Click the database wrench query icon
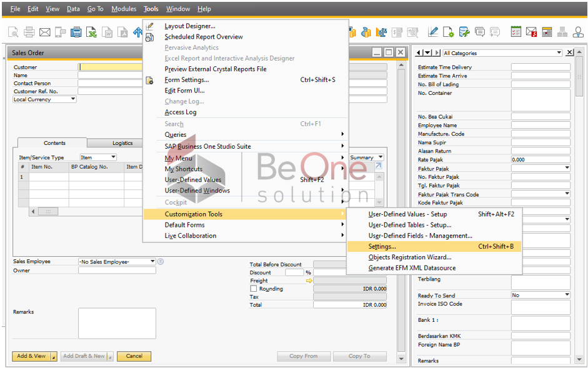Image resolution: width=588 pixels, height=368 pixels. point(464,32)
